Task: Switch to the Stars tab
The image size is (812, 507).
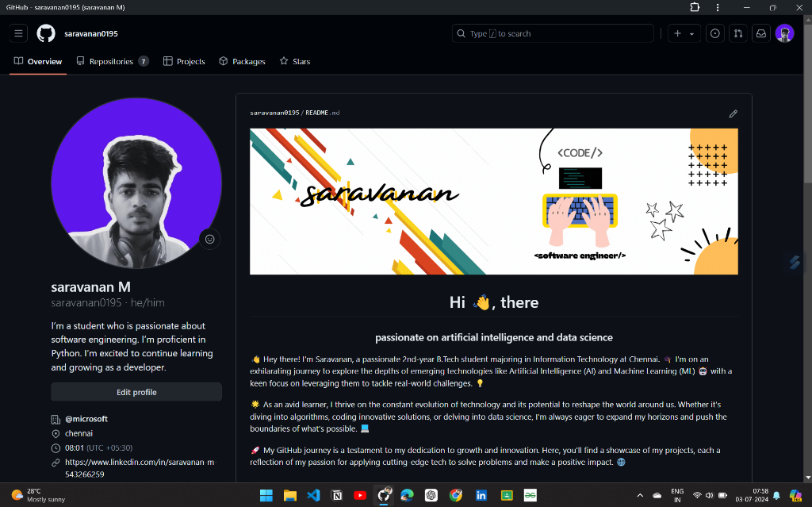Action: (x=295, y=61)
